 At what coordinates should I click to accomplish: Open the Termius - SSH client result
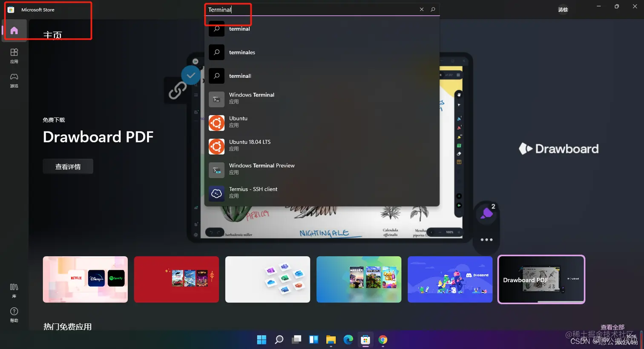[322, 194]
